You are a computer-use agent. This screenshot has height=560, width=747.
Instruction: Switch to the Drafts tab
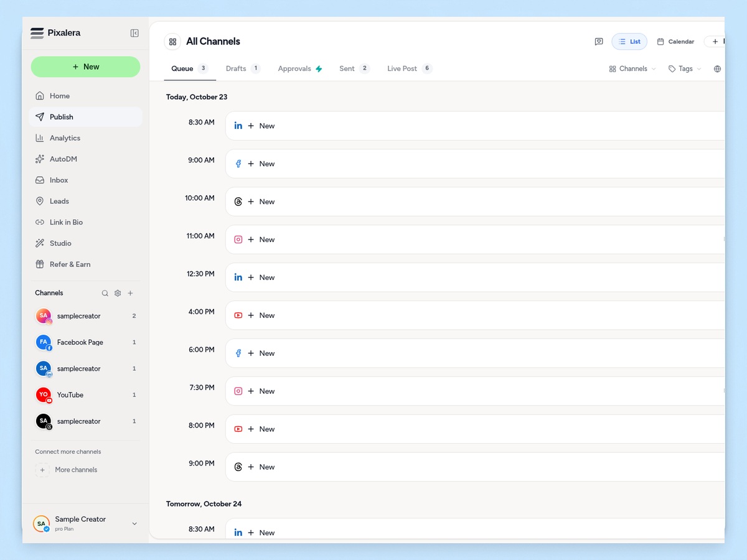tap(243, 68)
